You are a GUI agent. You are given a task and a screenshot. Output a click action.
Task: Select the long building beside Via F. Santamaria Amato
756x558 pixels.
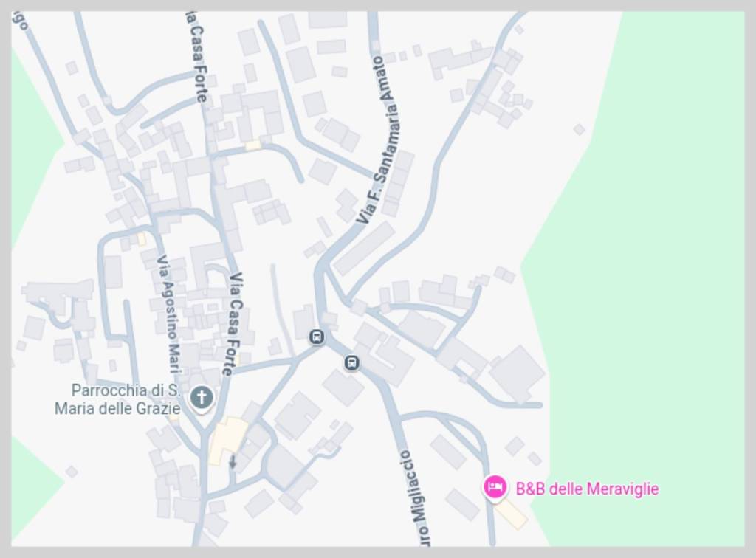coord(365,248)
